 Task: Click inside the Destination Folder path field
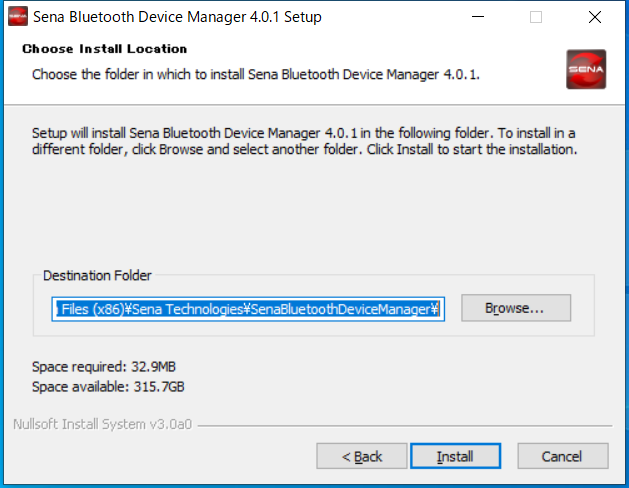[x=248, y=309]
